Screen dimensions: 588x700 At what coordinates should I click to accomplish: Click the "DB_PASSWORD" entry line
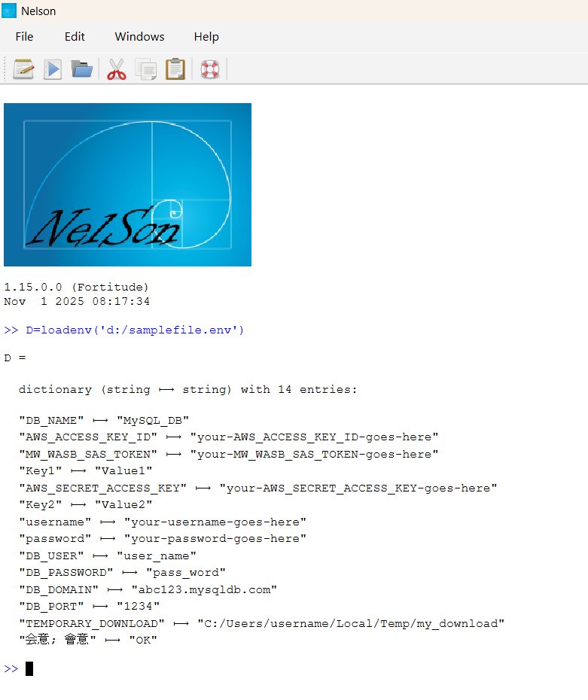[x=122, y=573]
